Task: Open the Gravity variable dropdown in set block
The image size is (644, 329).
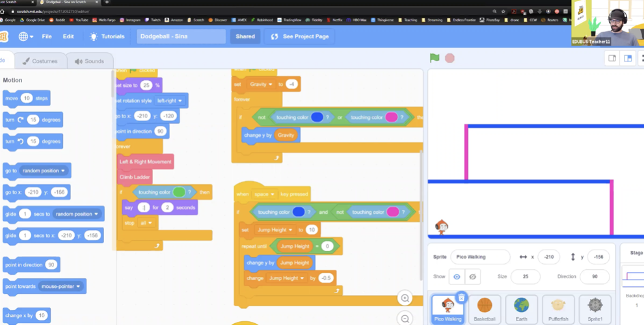Action: [x=262, y=84]
